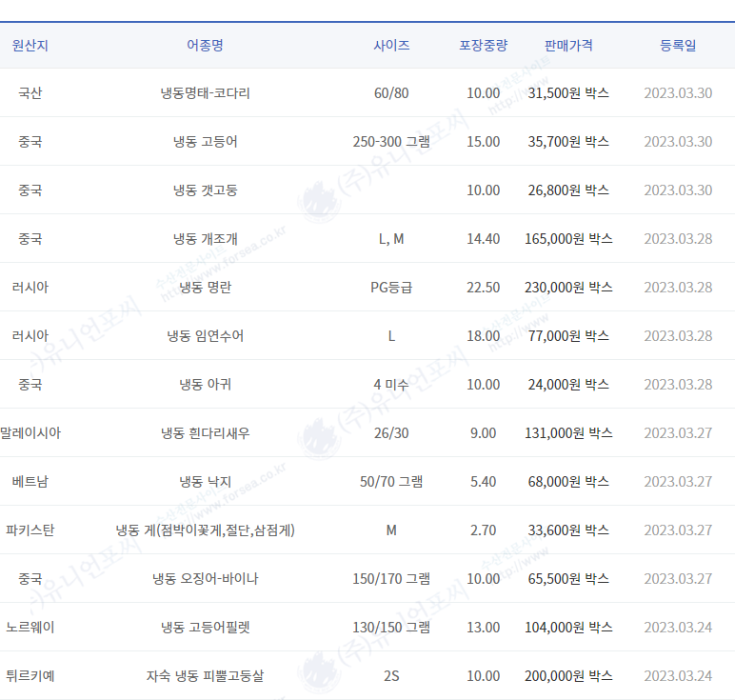The width and height of the screenshot is (735, 700).
Task: Click weight value 5.40
Action: point(484,482)
